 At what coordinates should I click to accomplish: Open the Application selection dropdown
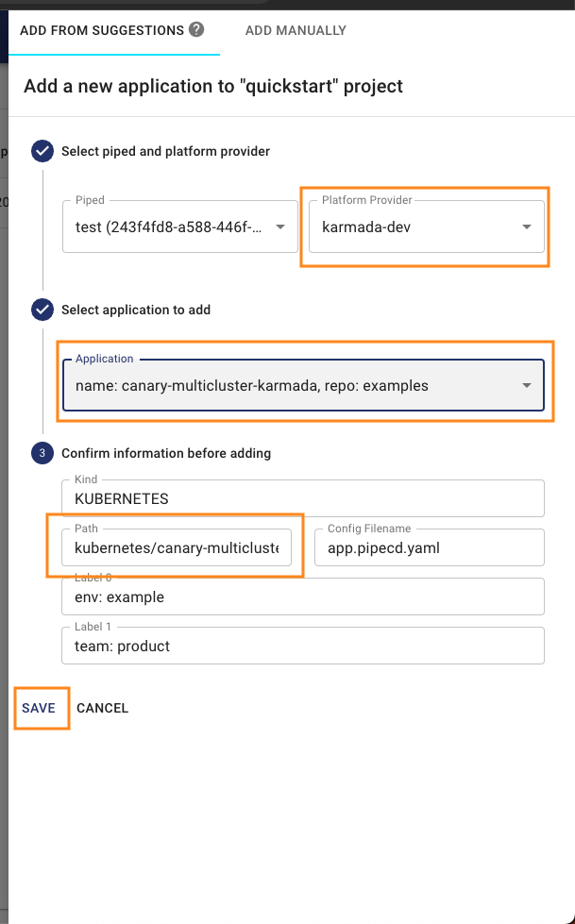click(303, 385)
